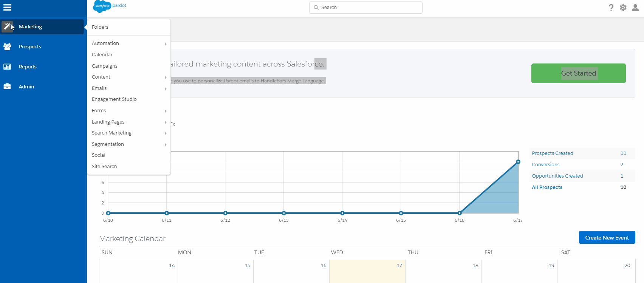Select calendar day 20
Image resolution: width=644 pixels, height=283 pixels.
tap(596, 271)
